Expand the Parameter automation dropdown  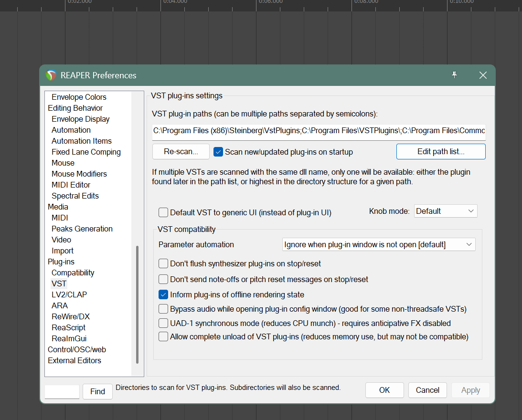tap(378, 244)
